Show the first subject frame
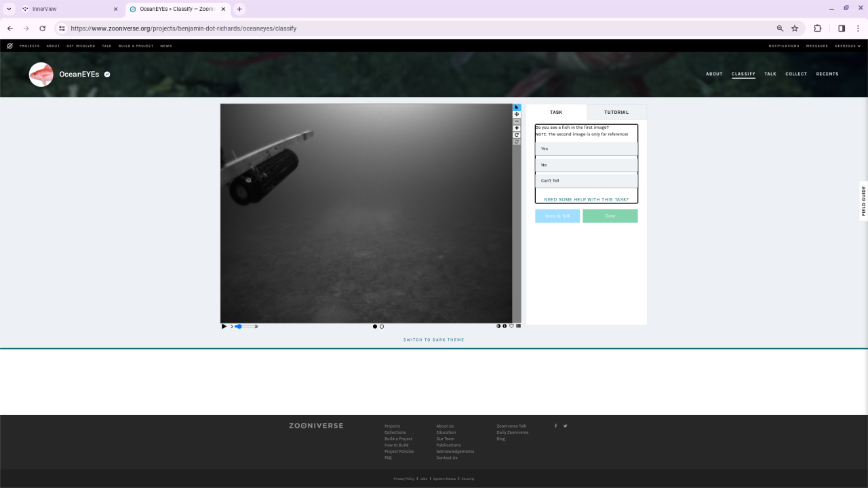This screenshot has height=488, width=868. point(375,327)
